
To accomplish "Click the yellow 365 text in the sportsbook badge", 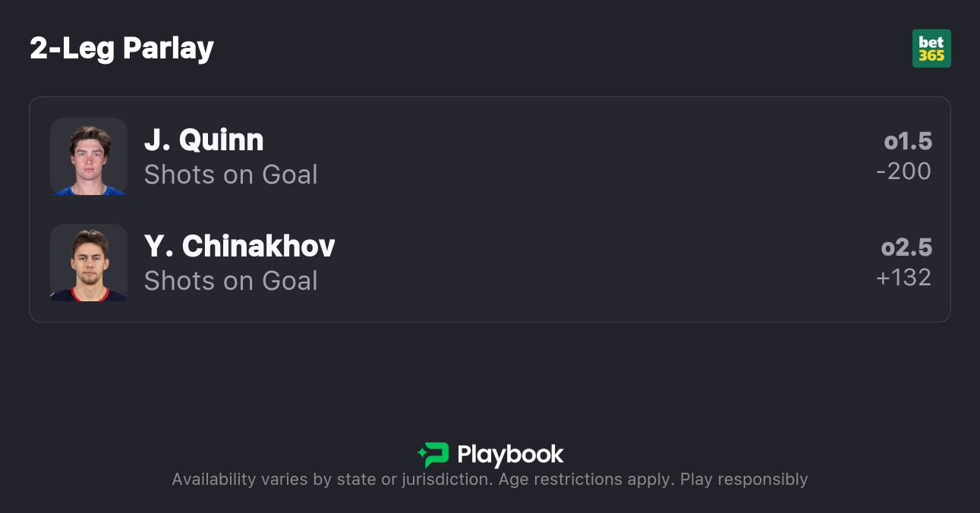I will coord(931,56).
